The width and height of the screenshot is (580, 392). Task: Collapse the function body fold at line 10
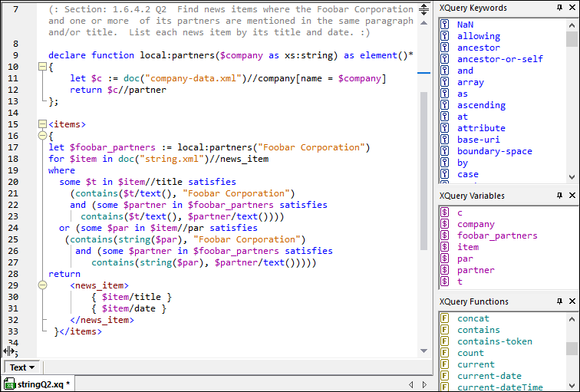[x=42, y=68]
